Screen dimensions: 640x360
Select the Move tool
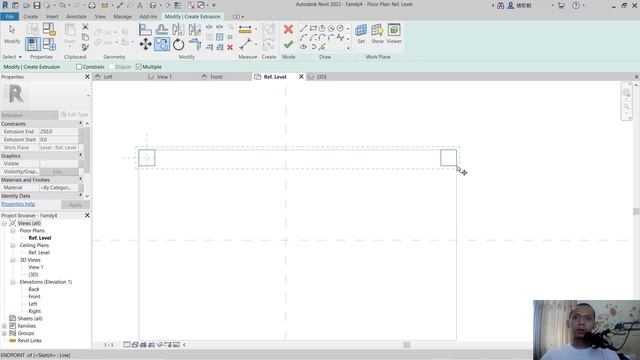pos(145,44)
